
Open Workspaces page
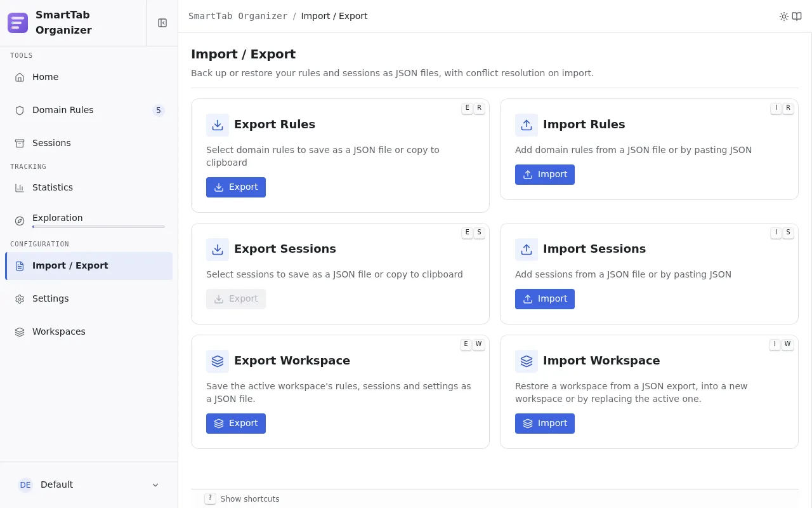point(89,332)
